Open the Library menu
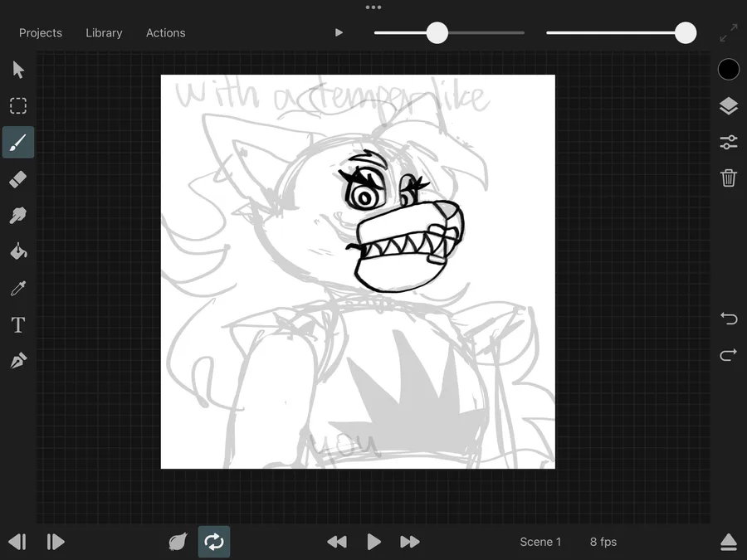The image size is (747, 560). click(x=104, y=33)
